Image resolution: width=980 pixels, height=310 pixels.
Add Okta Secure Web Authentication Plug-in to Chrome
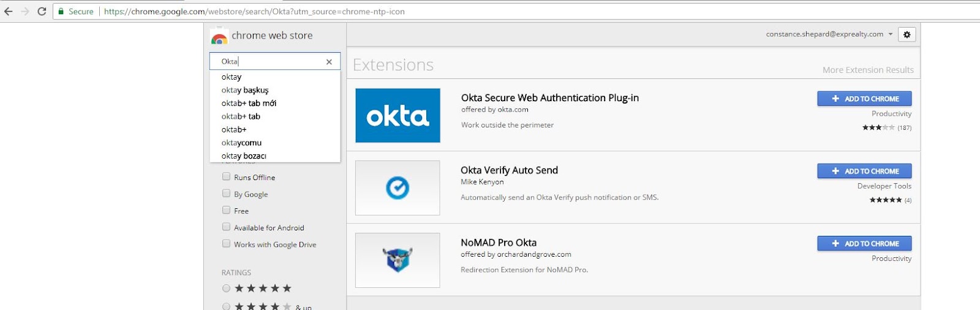[x=864, y=99]
